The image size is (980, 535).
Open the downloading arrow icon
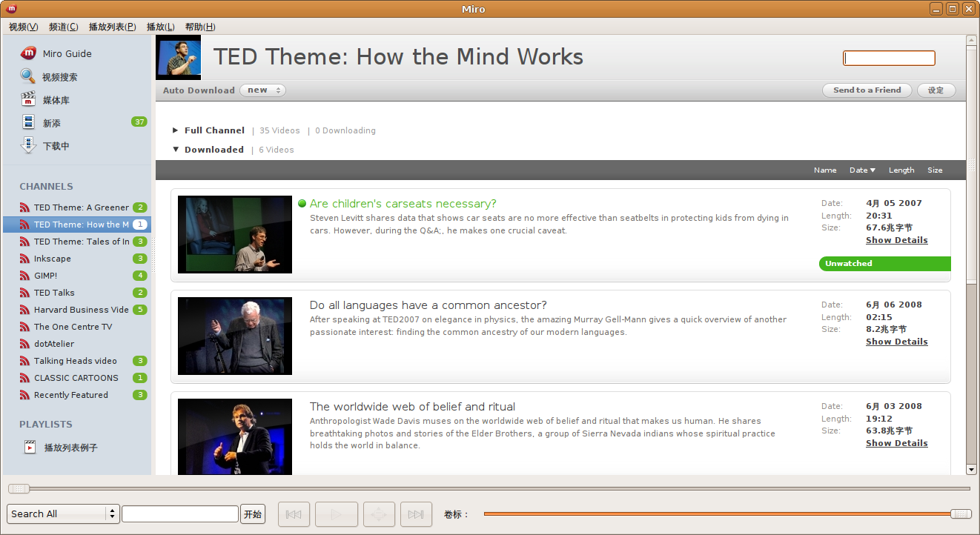[27, 145]
